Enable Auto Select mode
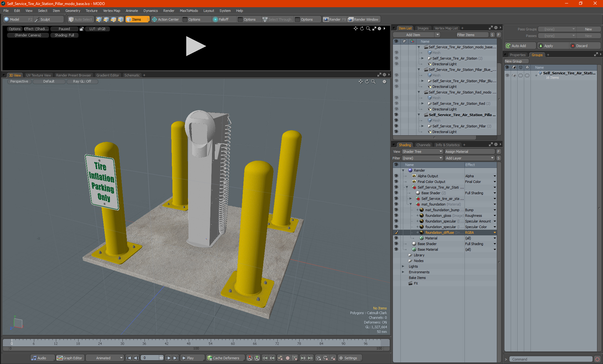This screenshot has width=603, height=364. tap(80, 19)
